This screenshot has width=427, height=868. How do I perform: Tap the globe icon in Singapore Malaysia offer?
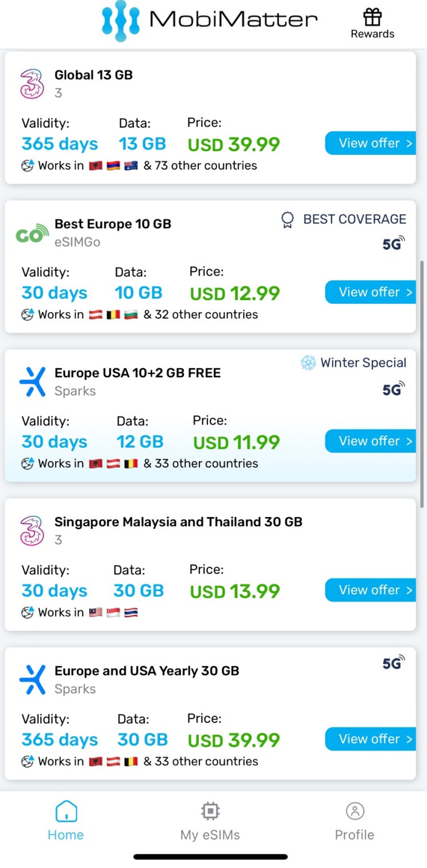[28, 613]
